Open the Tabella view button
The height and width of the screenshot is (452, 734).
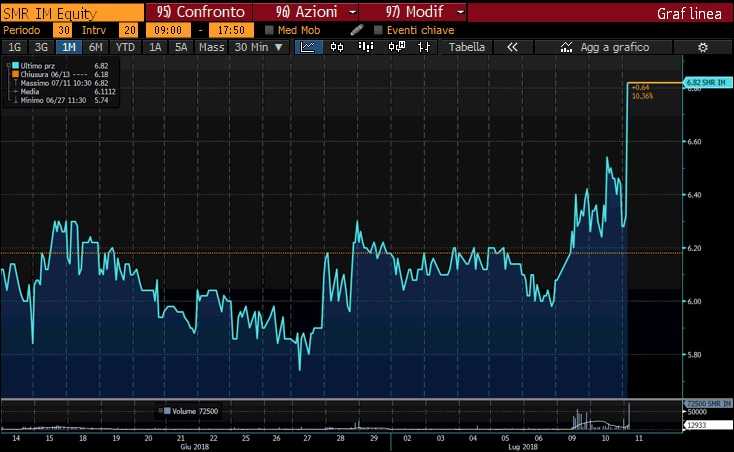[467, 47]
